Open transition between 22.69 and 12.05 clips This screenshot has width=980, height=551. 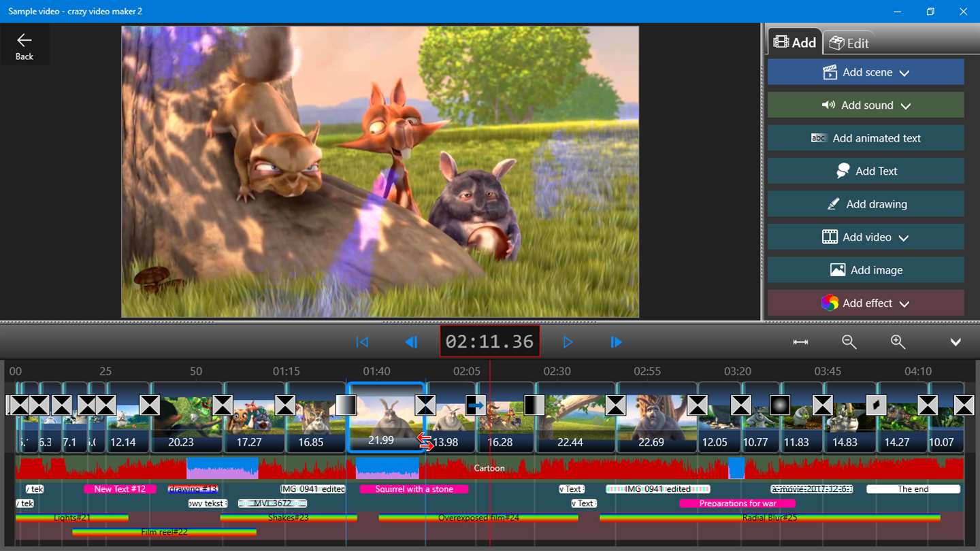pos(698,405)
